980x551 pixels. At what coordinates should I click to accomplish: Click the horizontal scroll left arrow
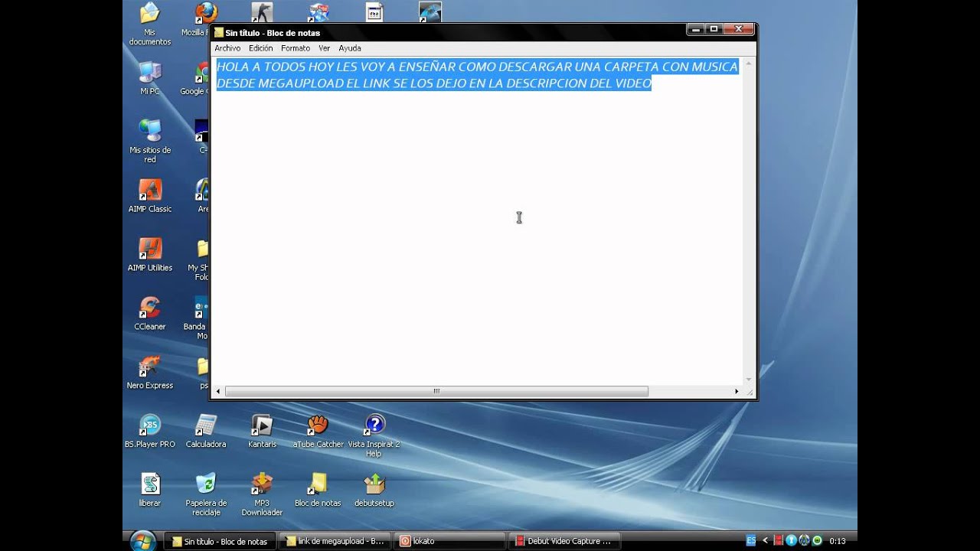[217, 391]
